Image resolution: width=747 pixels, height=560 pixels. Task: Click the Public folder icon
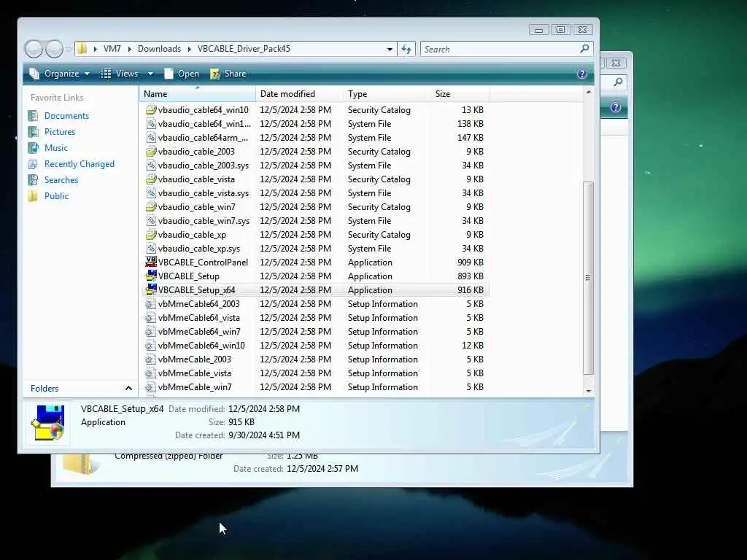click(x=33, y=195)
